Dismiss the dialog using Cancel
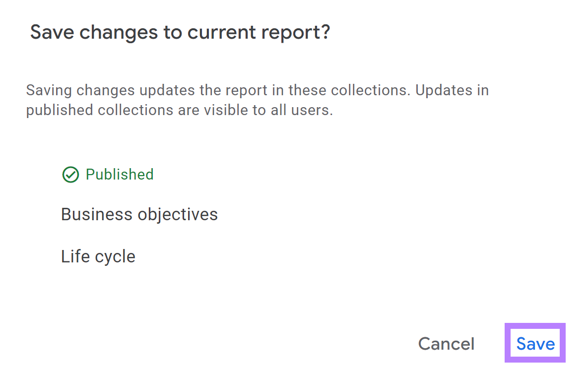This screenshot has width=588, height=372. [446, 343]
